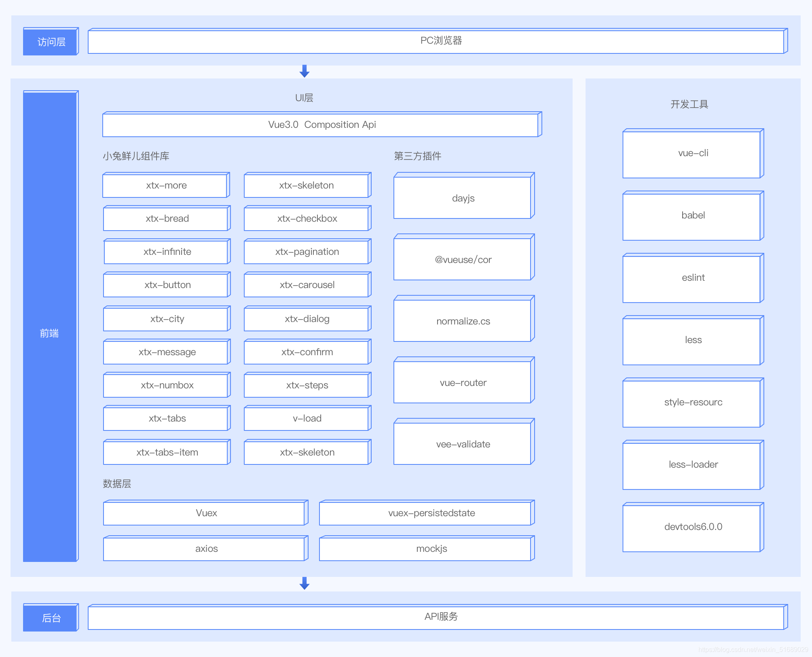Select the Vue3.0 Composition Api box
This screenshot has height=657, width=812.
[322, 124]
